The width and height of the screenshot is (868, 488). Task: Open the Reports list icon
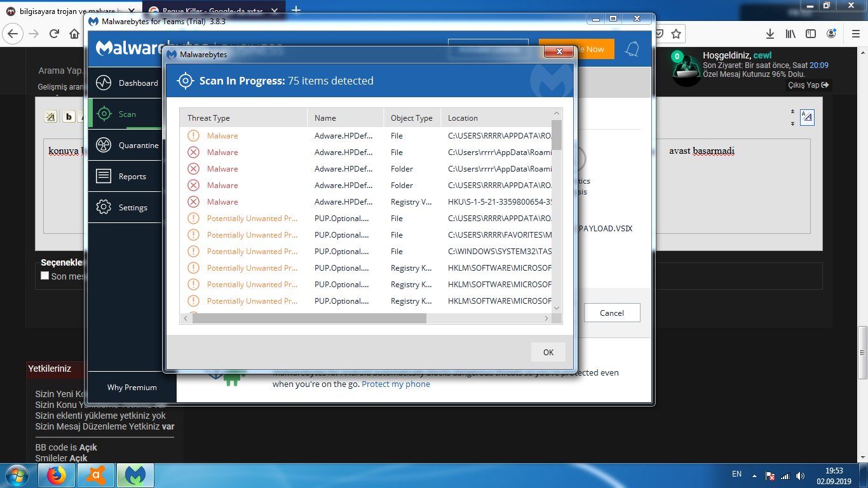coord(104,176)
